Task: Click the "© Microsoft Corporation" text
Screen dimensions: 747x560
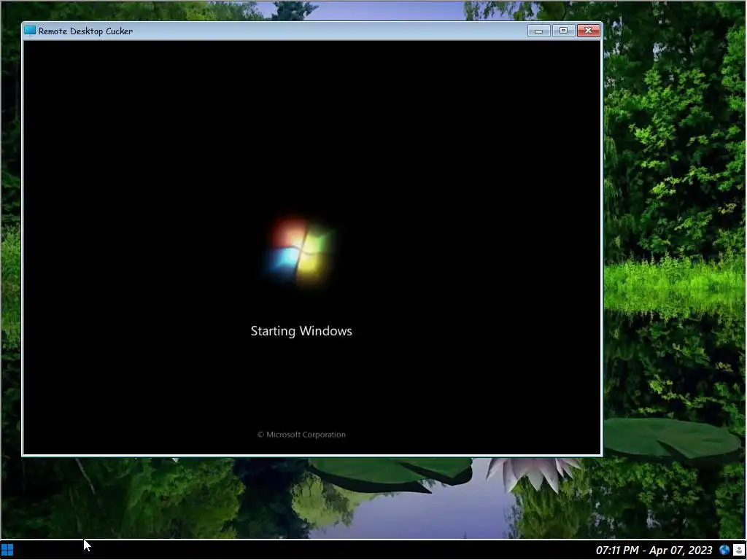Action: [301, 435]
